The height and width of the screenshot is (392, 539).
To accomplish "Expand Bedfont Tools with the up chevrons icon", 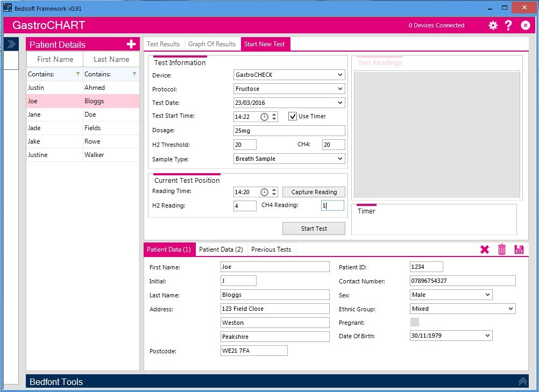I will point(522,381).
